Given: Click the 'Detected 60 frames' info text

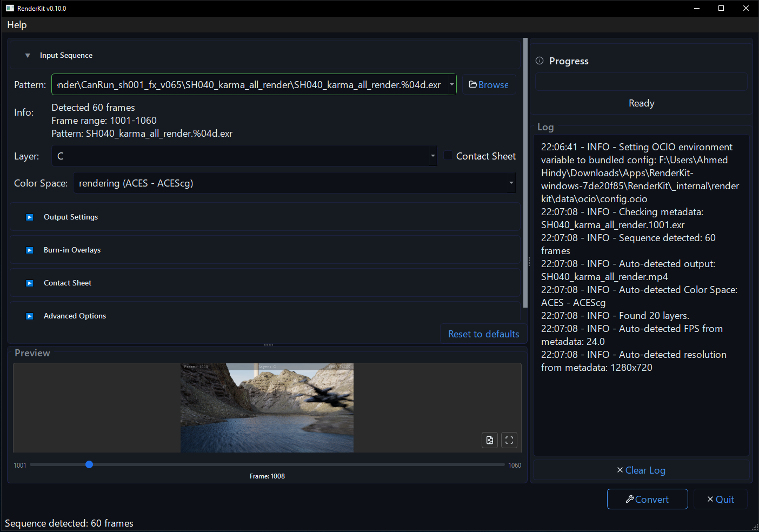Looking at the screenshot, I should (x=94, y=108).
